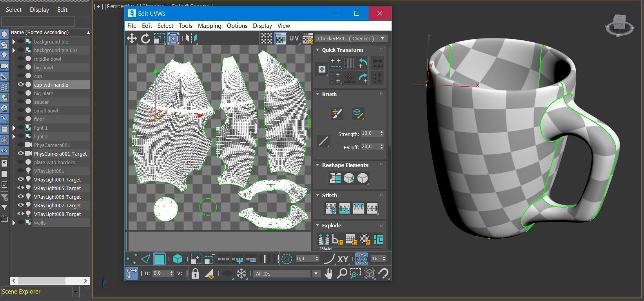Collapse the Stitch rollout

(x=317, y=195)
